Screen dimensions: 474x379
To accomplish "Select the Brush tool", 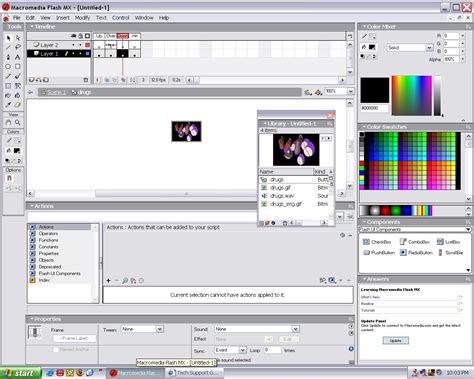I will pos(18,76).
